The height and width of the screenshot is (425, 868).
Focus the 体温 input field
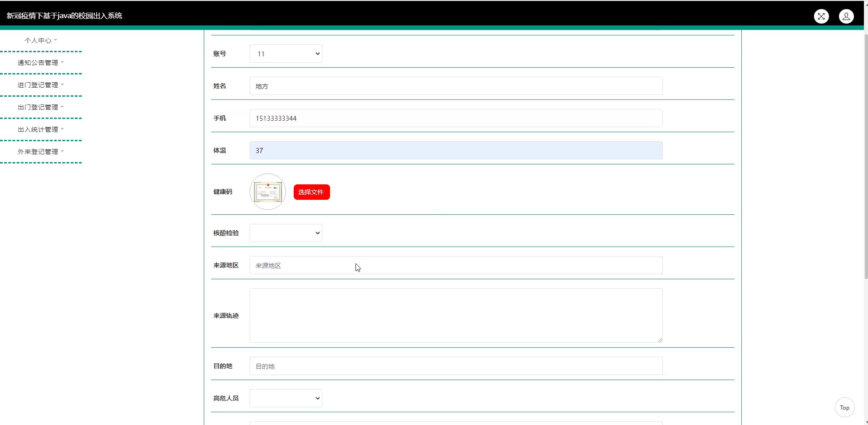[x=456, y=150]
